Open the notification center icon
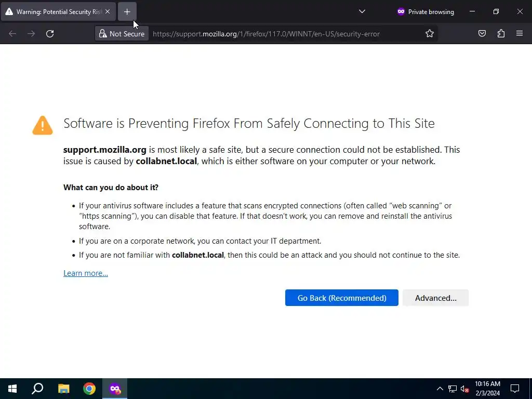The width and height of the screenshot is (532, 399). [x=515, y=389]
